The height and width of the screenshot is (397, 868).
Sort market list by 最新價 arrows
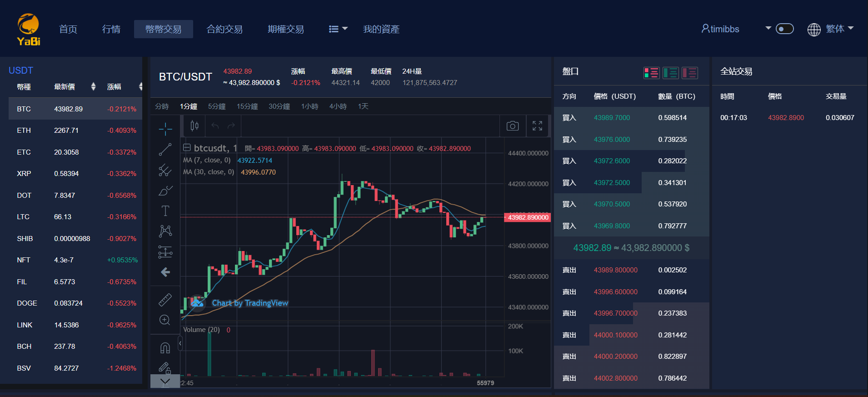(93, 86)
